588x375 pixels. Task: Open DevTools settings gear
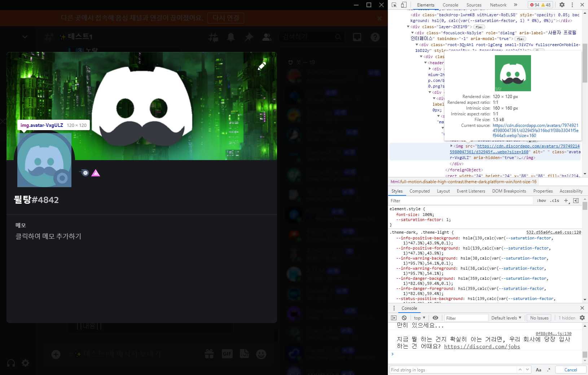pos(562,5)
